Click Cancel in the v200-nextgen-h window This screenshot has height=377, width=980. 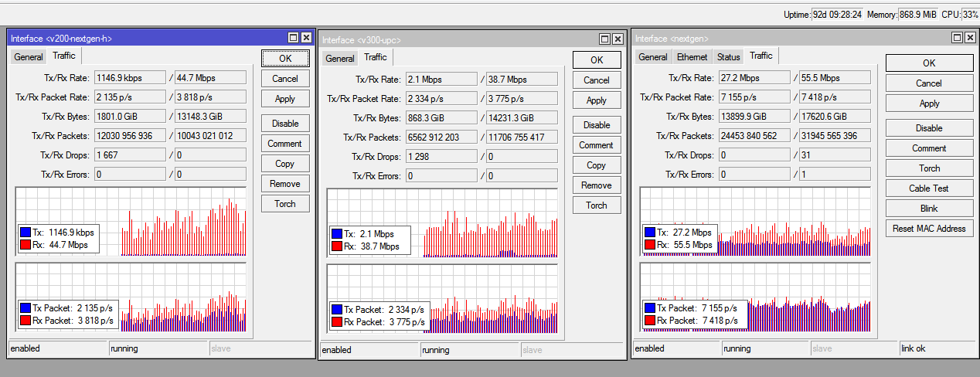tap(285, 79)
